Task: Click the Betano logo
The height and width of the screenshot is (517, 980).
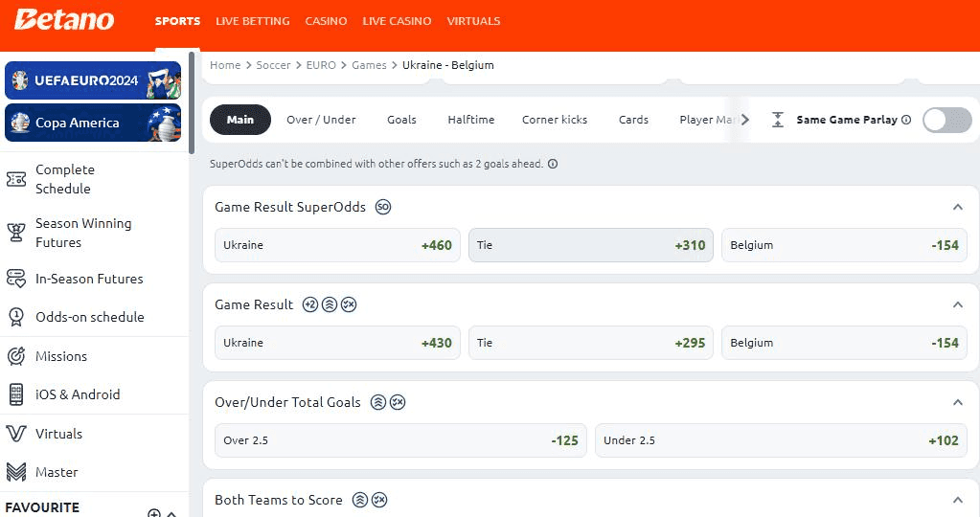Action: point(64,20)
